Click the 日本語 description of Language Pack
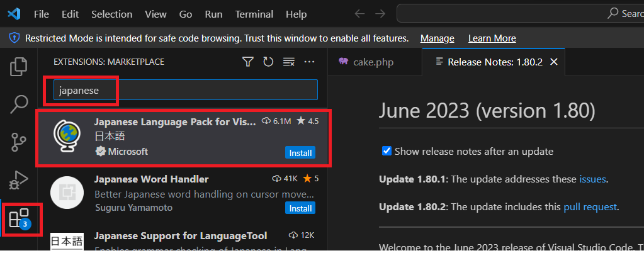Viewport: 644px width, 253px height. (110, 136)
